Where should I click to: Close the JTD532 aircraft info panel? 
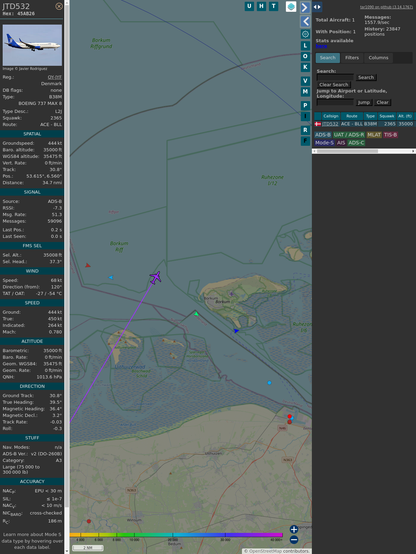coord(59,6)
